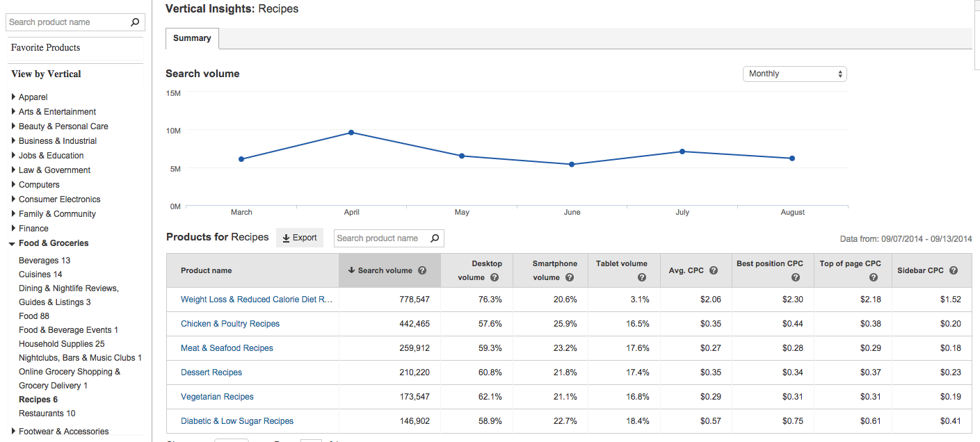Viewport: 980px width, 442px height.
Task: Click the sidebar product search magnifier icon
Action: click(x=134, y=22)
